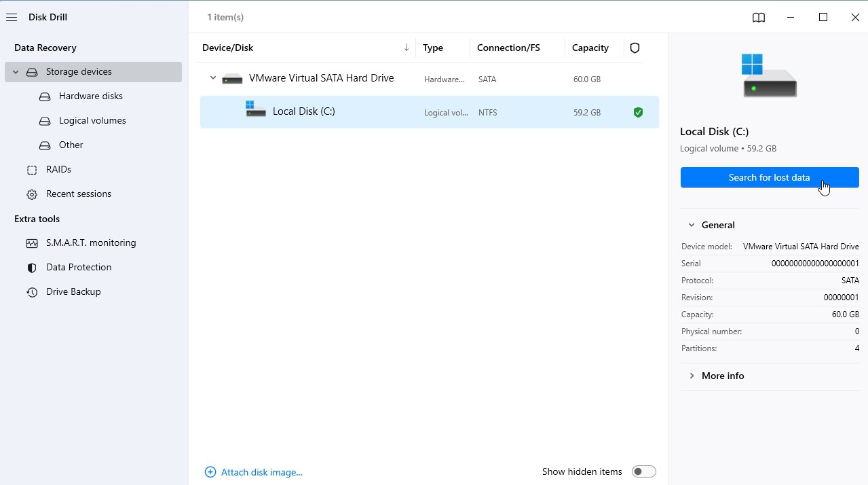
Task: Open S.M.A.R.T. monitoring tool
Action: click(91, 243)
